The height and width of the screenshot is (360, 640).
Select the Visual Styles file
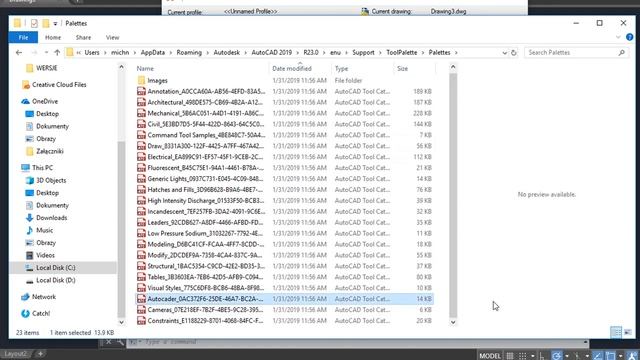[x=284, y=288]
